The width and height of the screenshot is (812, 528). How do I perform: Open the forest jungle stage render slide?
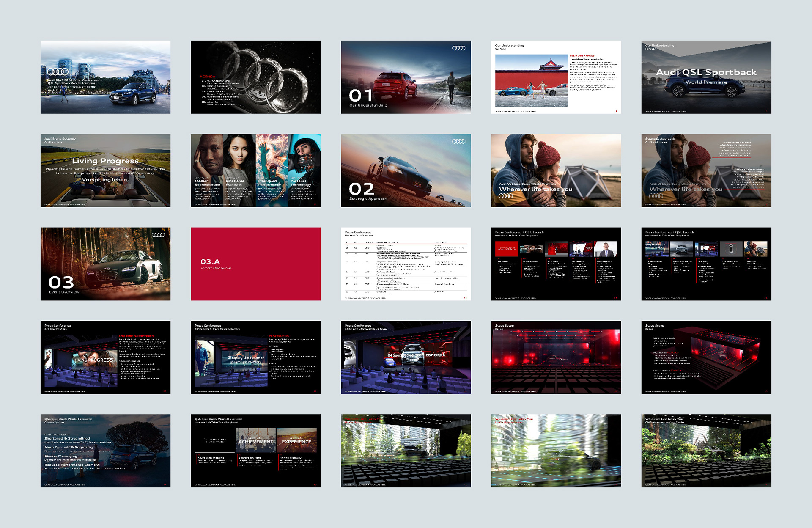(706, 451)
